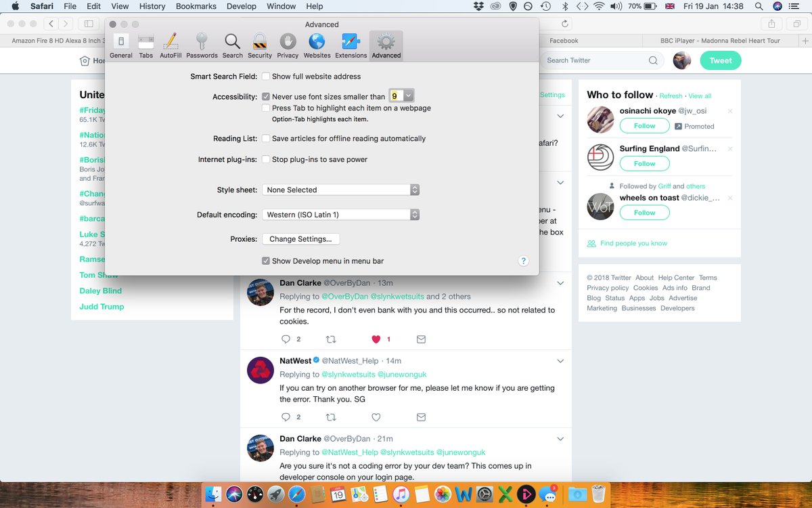The height and width of the screenshot is (508, 812).
Task: Open the Bookmarks menu
Action: [196, 6]
